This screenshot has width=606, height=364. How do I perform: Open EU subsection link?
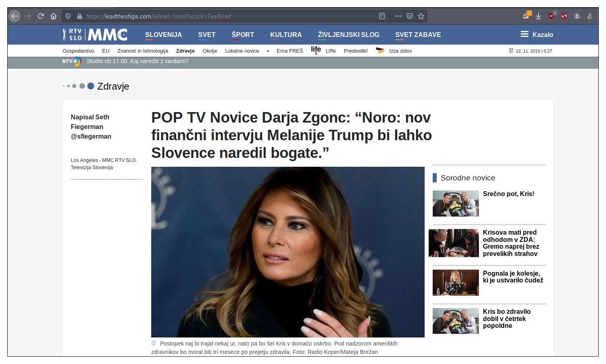106,51
